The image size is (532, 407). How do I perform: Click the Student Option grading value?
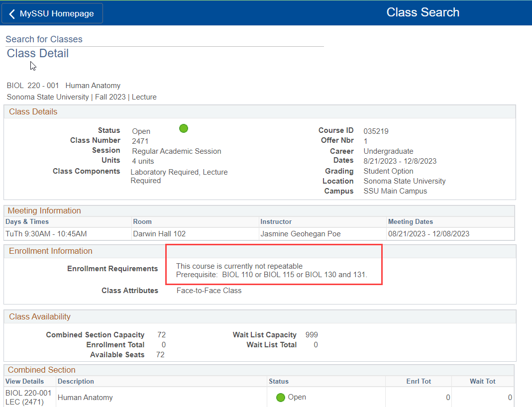pyautogui.click(x=389, y=171)
